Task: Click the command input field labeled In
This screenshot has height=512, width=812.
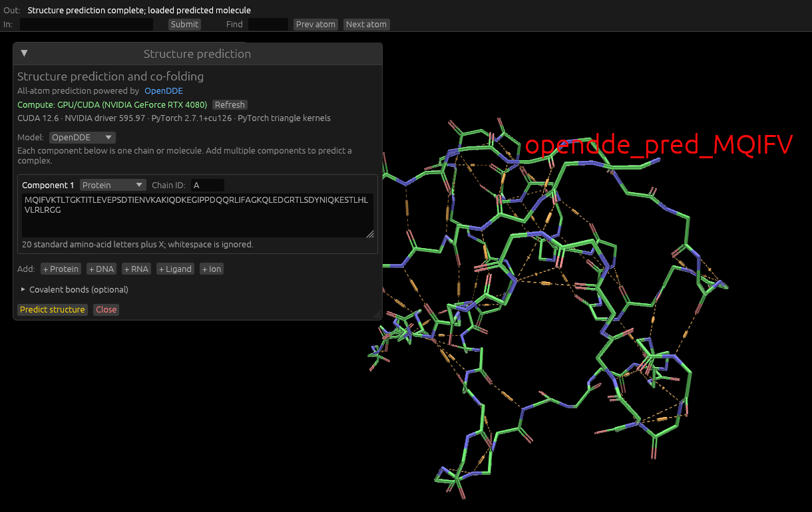Action: [x=87, y=24]
